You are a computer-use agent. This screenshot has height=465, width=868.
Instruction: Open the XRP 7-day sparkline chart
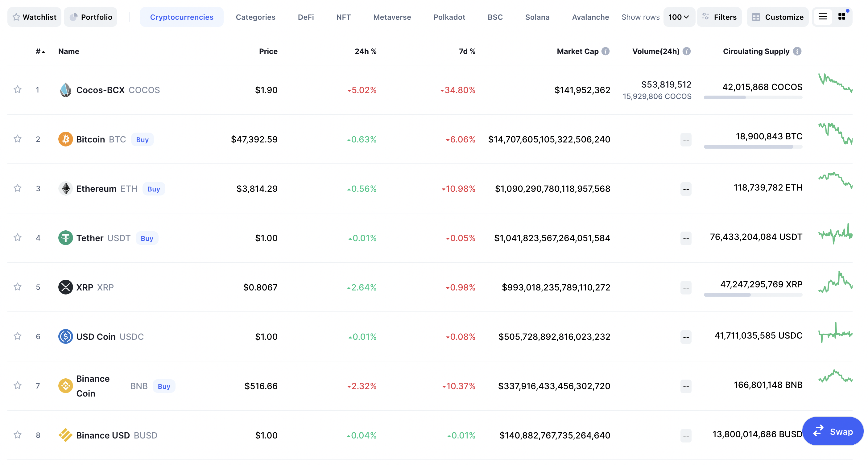[835, 282]
